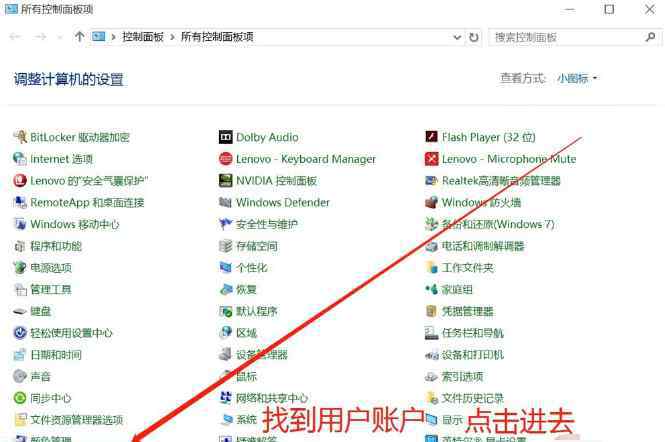Click the 所有控制面板项 breadcrumb segment
The width and height of the screenshot is (665, 442).
[x=217, y=37]
